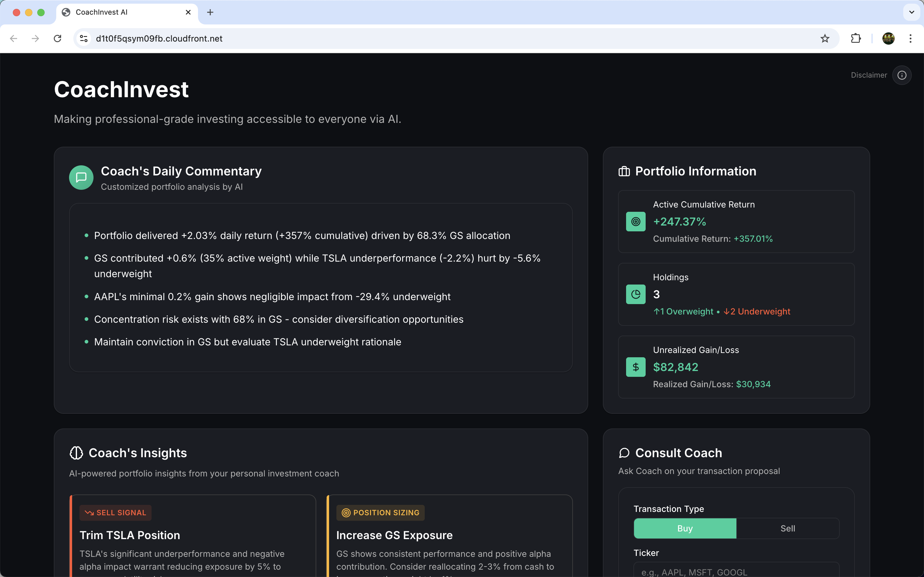924x577 pixels.
Task: Expand the tab search dropdown chevron
Action: pos(911,12)
